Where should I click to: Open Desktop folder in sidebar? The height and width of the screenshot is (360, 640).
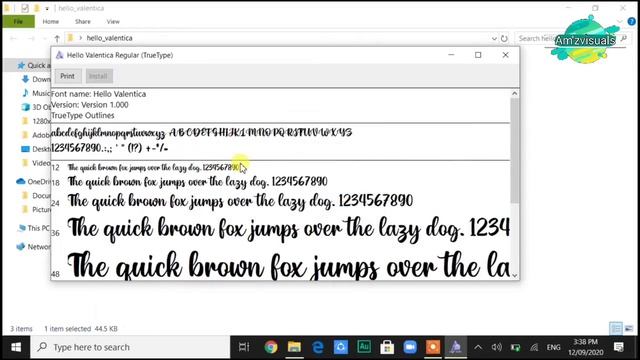[x=36, y=149]
